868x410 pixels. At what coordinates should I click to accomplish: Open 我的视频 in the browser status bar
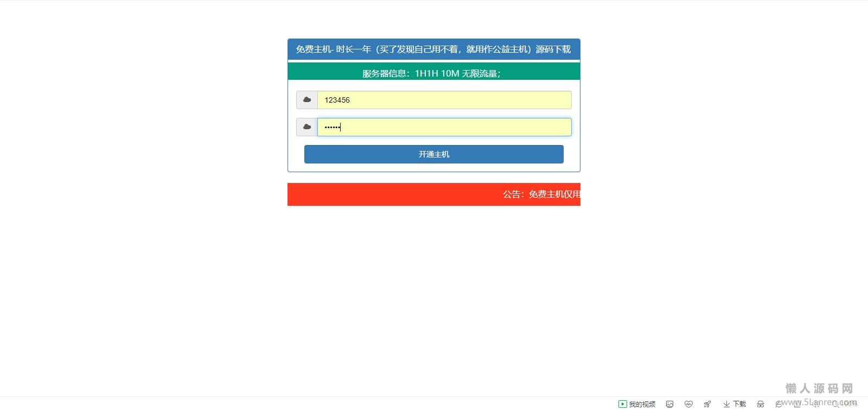[x=637, y=404]
